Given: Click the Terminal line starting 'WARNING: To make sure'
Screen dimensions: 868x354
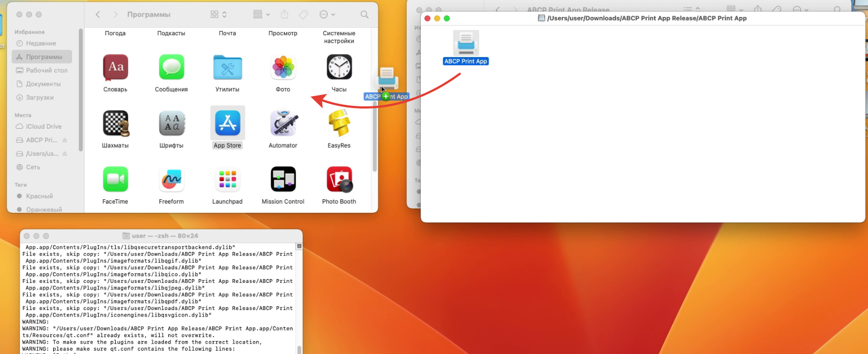Looking at the screenshot, I should click(142, 342).
